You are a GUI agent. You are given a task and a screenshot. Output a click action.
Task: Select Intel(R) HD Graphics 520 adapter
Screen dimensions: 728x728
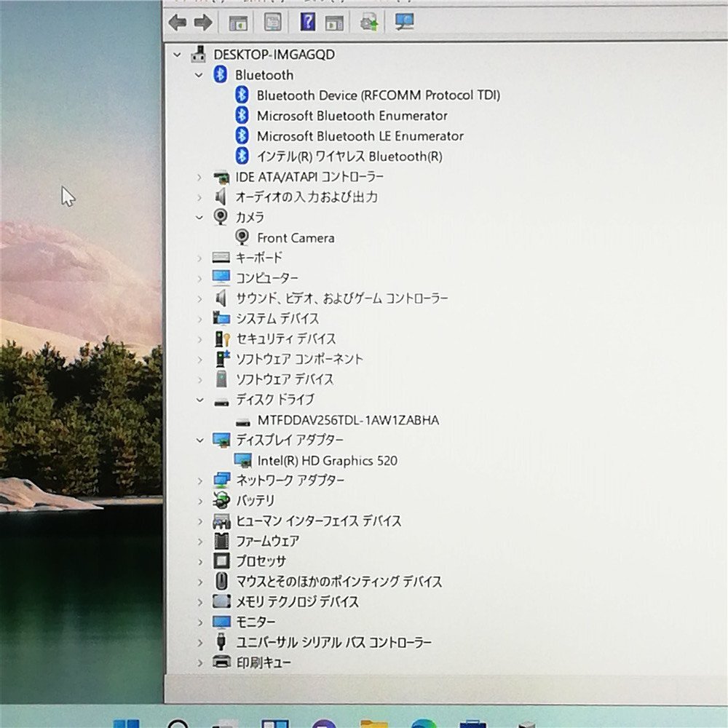click(x=328, y=461)
